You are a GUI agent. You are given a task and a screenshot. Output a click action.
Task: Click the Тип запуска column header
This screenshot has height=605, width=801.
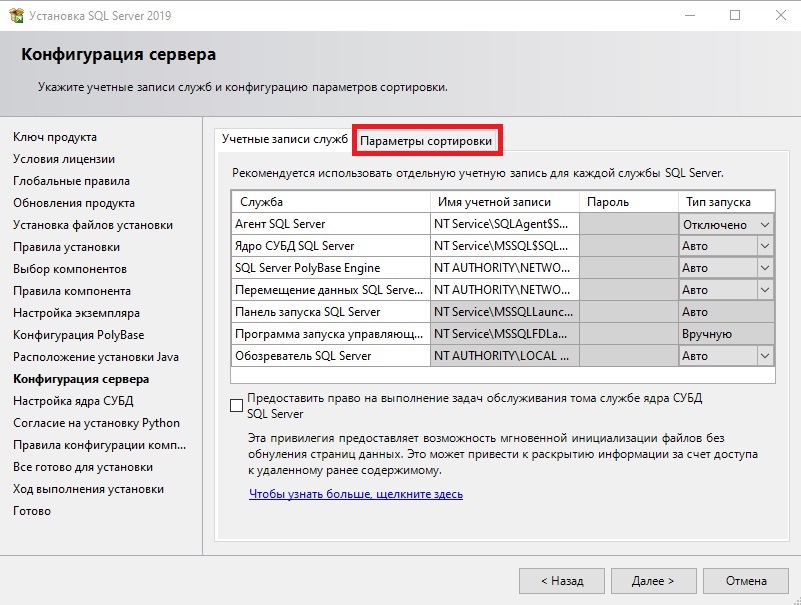726,202
